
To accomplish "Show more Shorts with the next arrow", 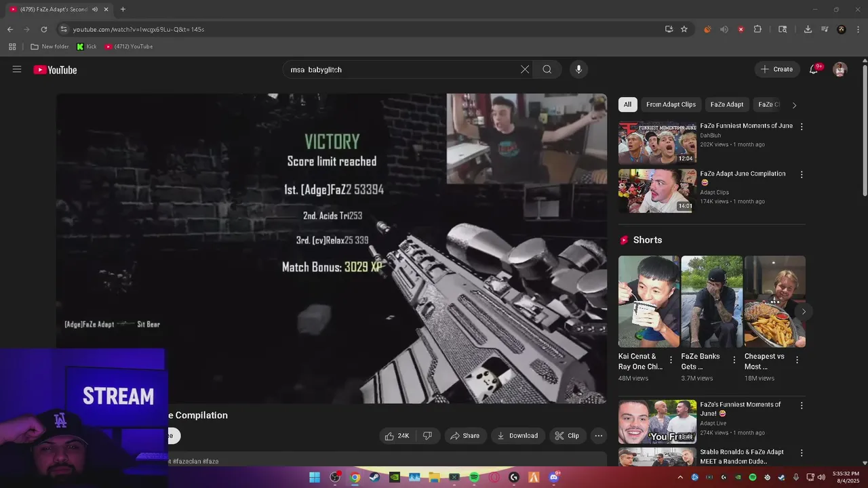I will click(804, 312).
